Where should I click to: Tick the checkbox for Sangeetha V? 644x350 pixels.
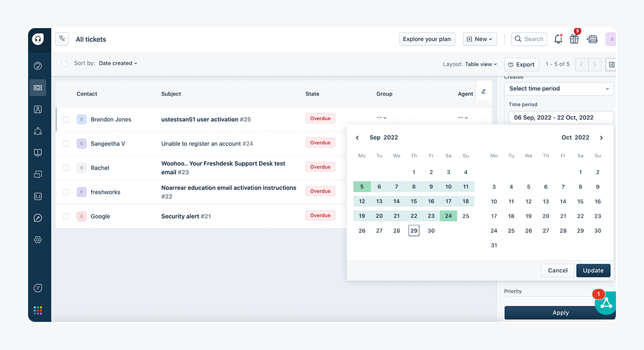[66, 144]
